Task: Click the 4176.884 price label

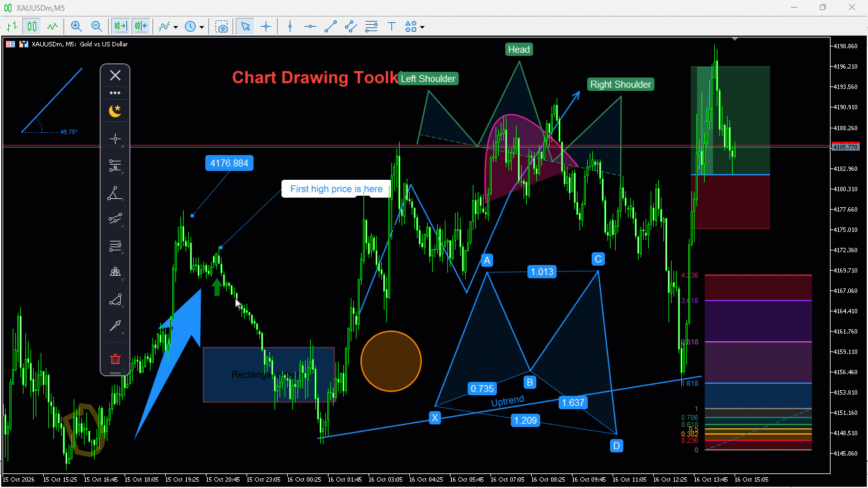Action: click(x=229, y=163)
